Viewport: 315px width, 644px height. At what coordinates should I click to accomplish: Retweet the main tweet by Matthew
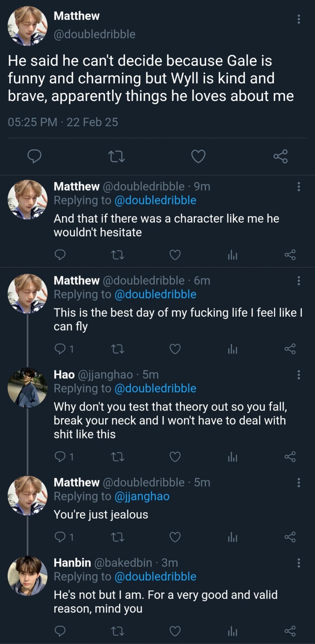(x=117, y=156)
